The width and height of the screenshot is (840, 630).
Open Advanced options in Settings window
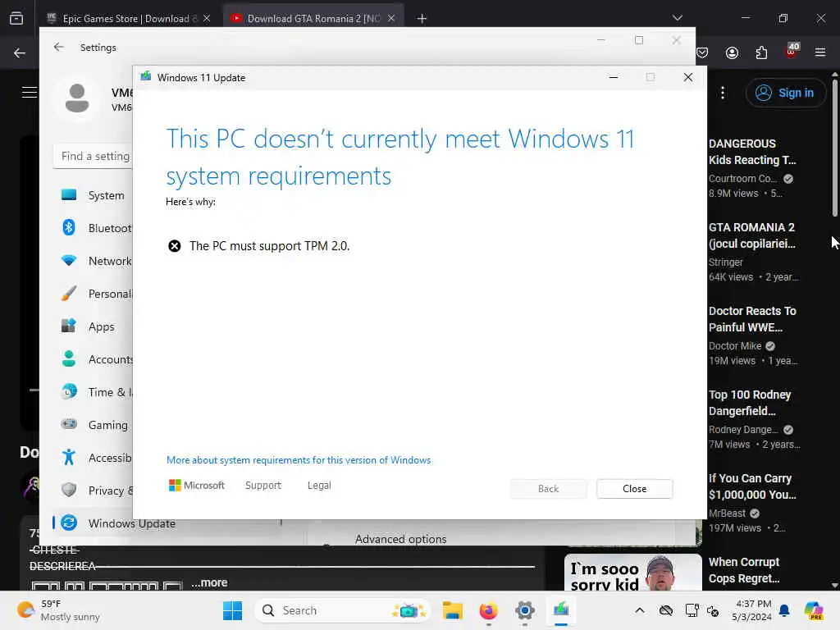coord(400,539)
